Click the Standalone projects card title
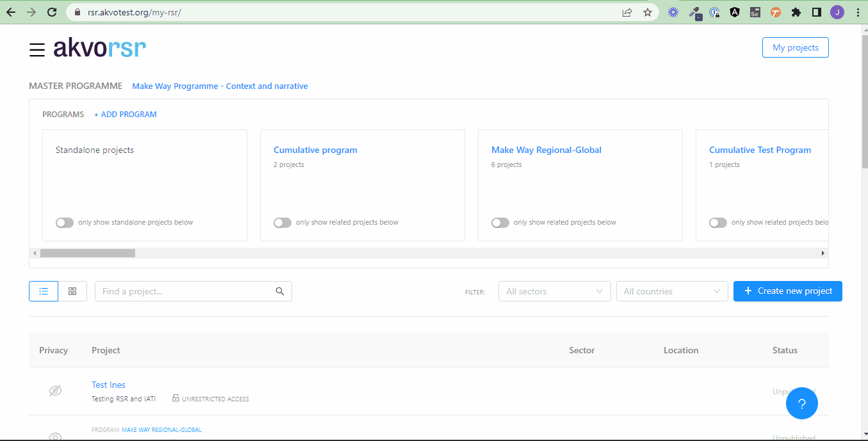The width and height of the screenshot is (868, 441). (x=95, y=150)
